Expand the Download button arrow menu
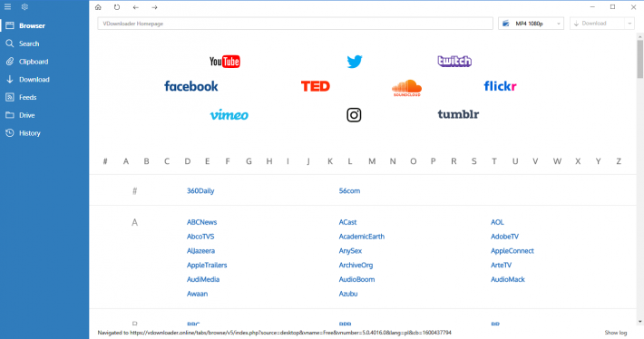This screenshot has height=339, width=644. tap(629, 24)
